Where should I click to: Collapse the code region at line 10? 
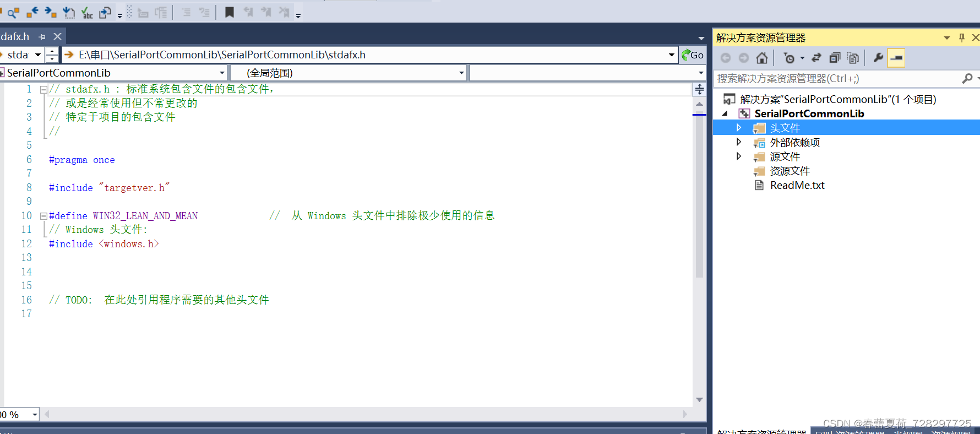pyautogui.click(x=43, y=216)
